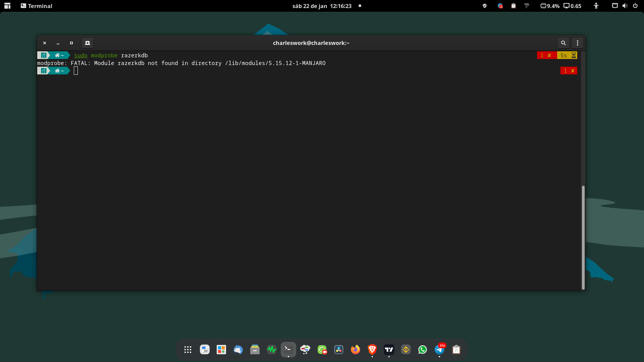Image resolution: width=644 pixels, height=362 pixels.
Task: Maximize the terminal window
Action: [x=71, y=43]
